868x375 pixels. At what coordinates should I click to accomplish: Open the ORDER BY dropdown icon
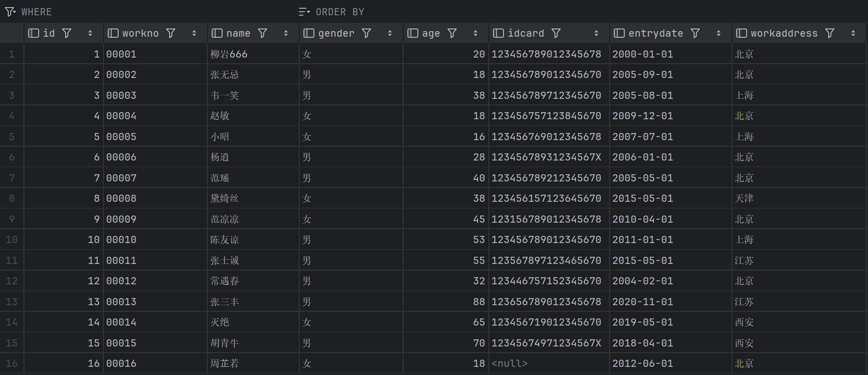coord(304,12)
